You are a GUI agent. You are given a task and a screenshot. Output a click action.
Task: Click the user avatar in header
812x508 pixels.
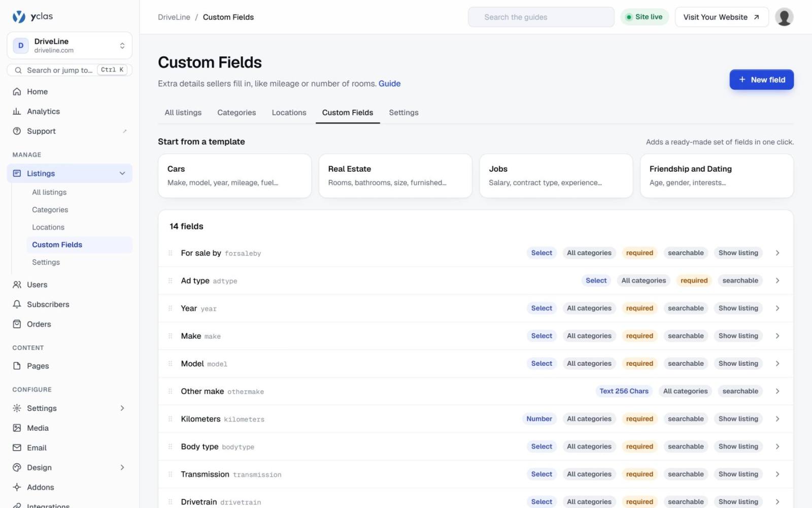point(784,17)
